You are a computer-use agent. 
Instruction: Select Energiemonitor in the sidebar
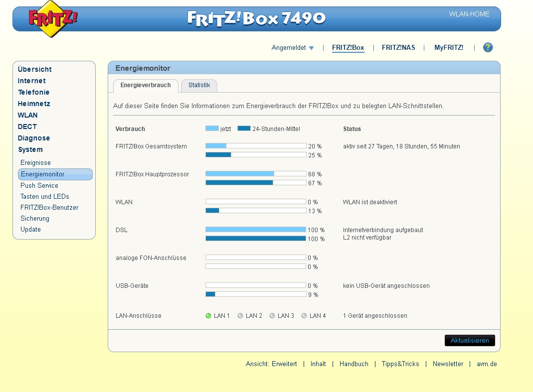click(55, 174)
